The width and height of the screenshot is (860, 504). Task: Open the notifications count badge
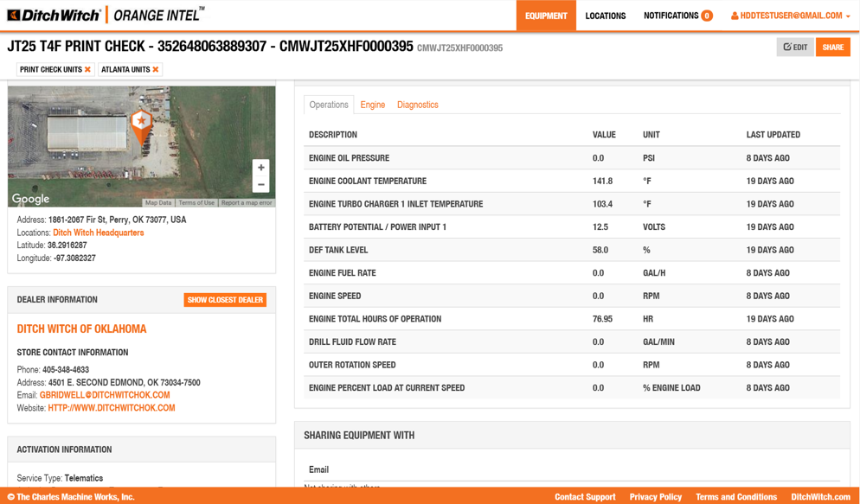pyautogui.click(x=707, y=16)
